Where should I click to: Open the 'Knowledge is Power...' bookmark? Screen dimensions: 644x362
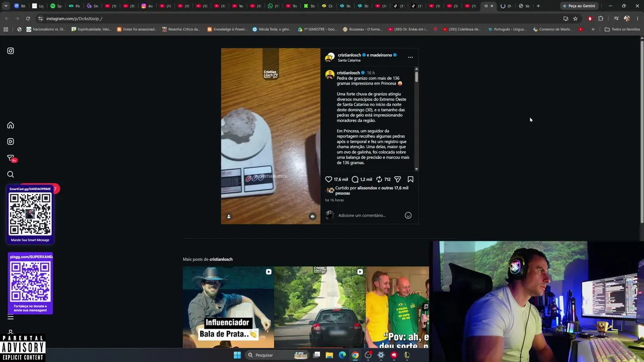(x=227, y=29)
